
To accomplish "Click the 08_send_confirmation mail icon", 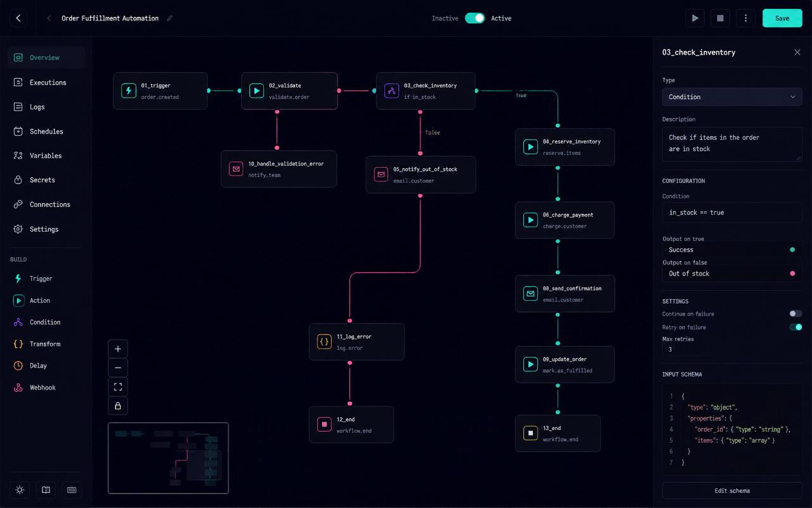I will [x=530, y=293].
